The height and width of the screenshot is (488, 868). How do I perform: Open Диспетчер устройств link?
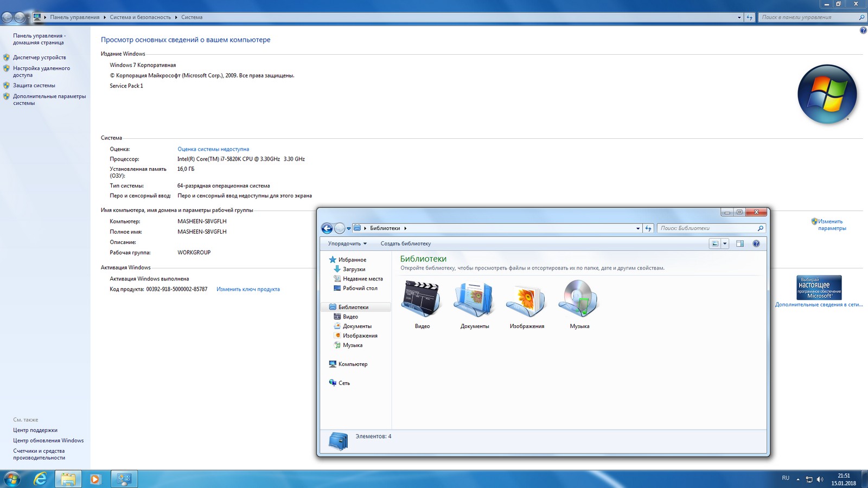[40, 57]
